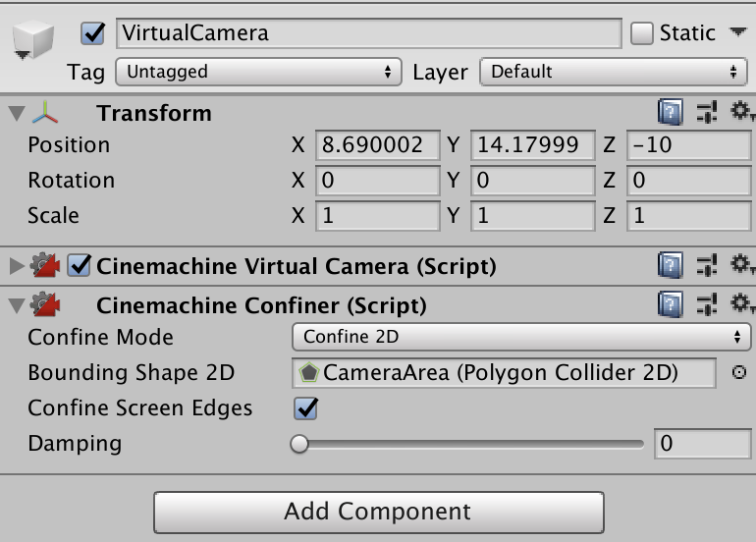Click the Damping label
The image size is (756, 542).
click(x=75, y=444)
